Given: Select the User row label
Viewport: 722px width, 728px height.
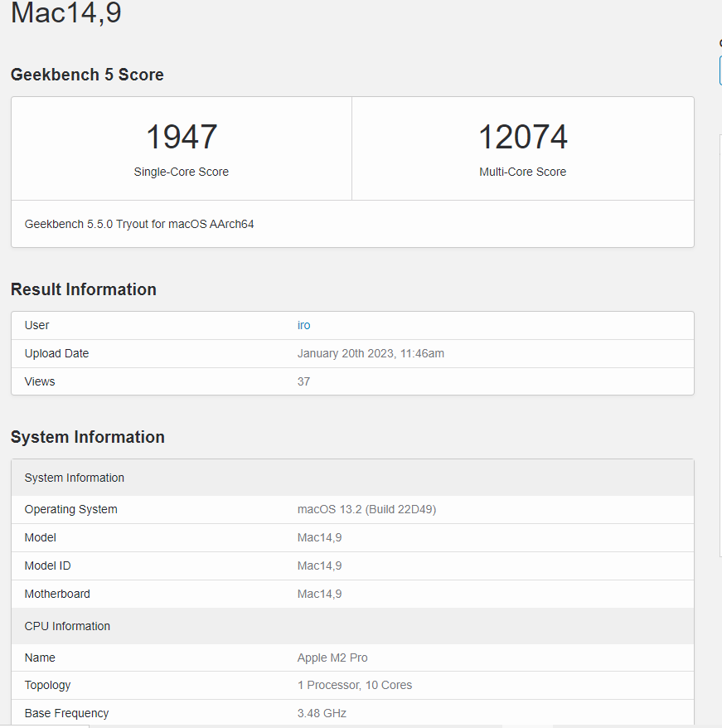Looking at the screenshot, I should click(36, 326).
